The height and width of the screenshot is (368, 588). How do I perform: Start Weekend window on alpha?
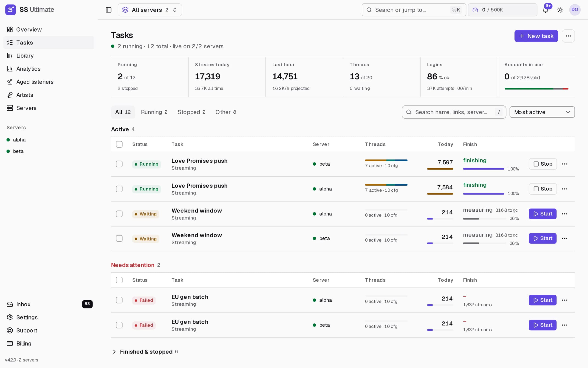click(542, 214)
